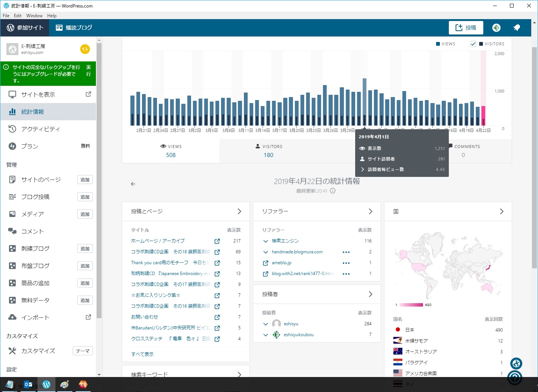Open the notifications bell icon
This screenshot has width=538, height=392.
click(x=517, y=28)
